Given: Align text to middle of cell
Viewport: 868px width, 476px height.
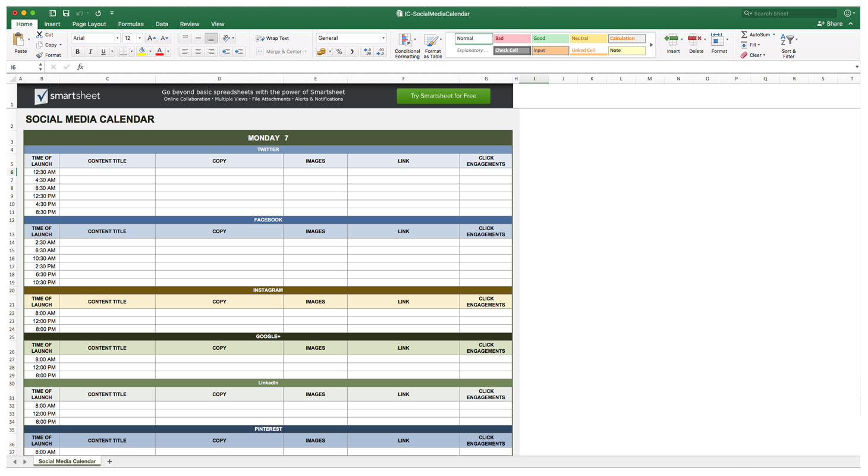Looking at the screenshot, I should pyautogui.click(x=198, y=38).
